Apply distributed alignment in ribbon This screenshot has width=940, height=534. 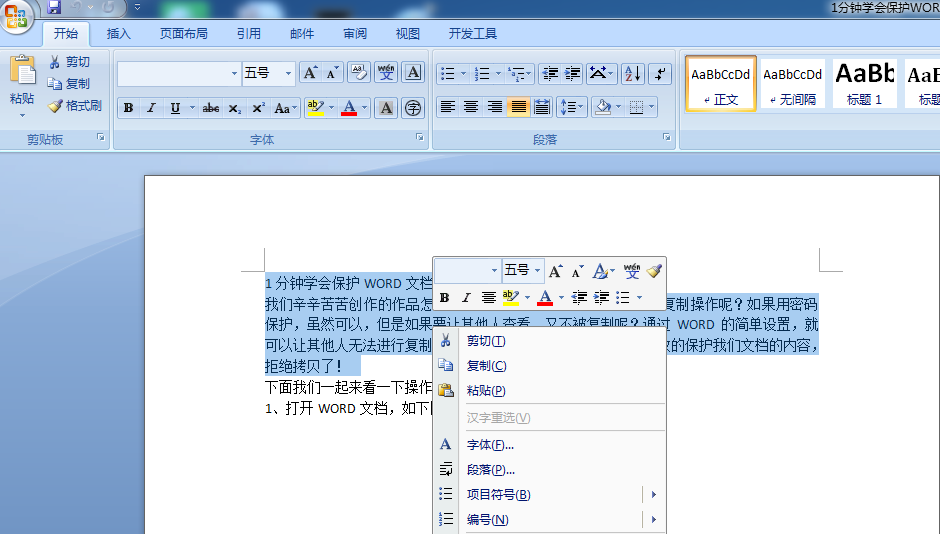541,107
